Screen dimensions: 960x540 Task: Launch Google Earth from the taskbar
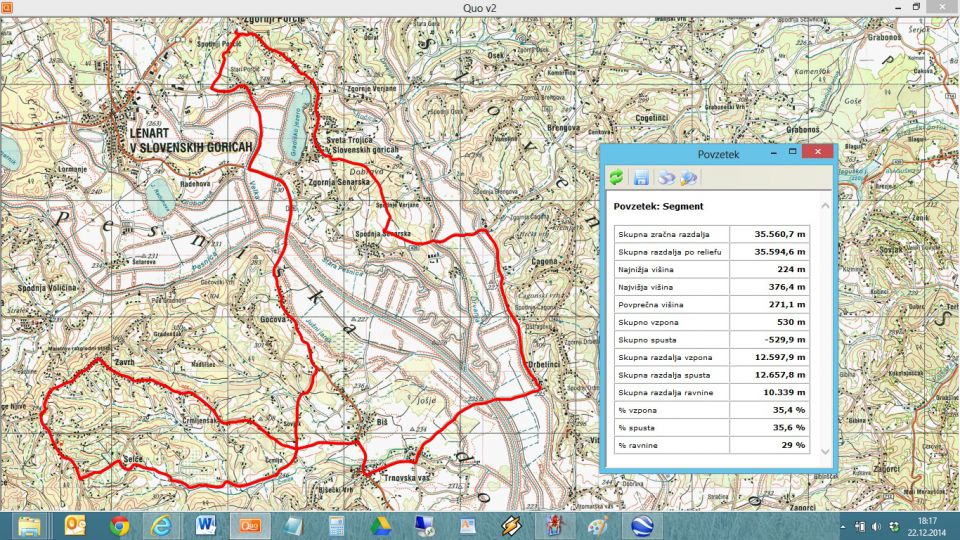coord(642,526)
